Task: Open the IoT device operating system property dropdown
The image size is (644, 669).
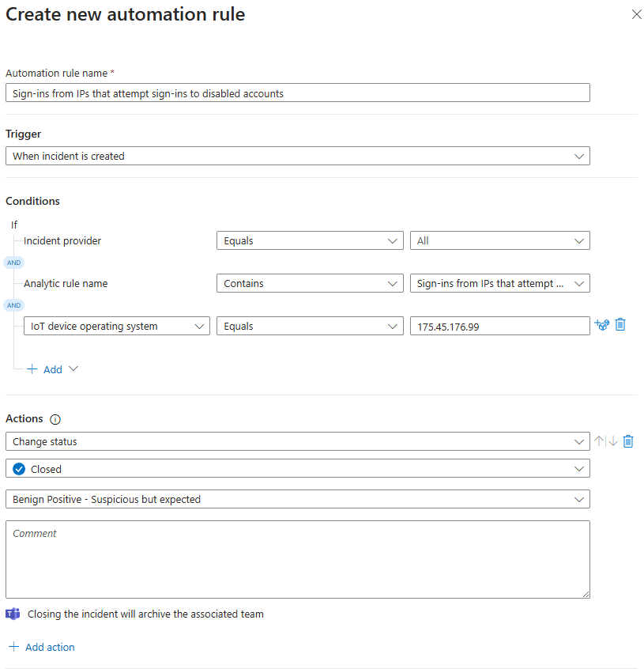Action: [x=116, y=326]
